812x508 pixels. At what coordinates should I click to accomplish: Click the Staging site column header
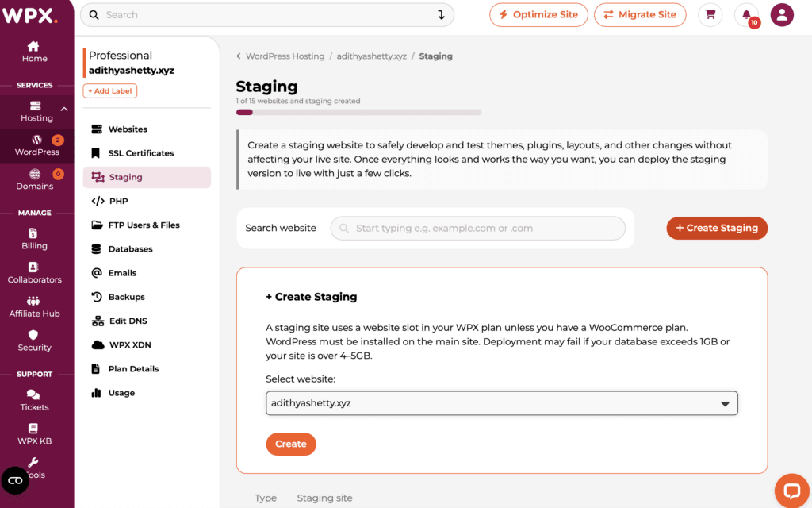[x=324, y=498]
